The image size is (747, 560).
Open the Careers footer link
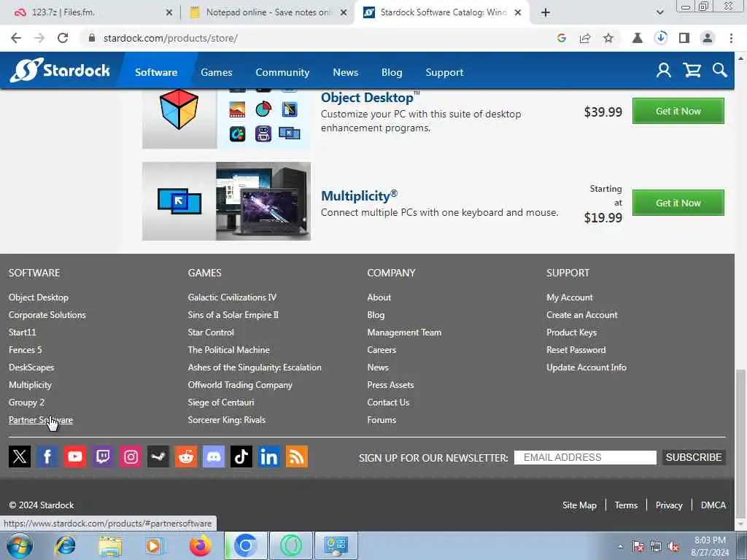[381, 350]
